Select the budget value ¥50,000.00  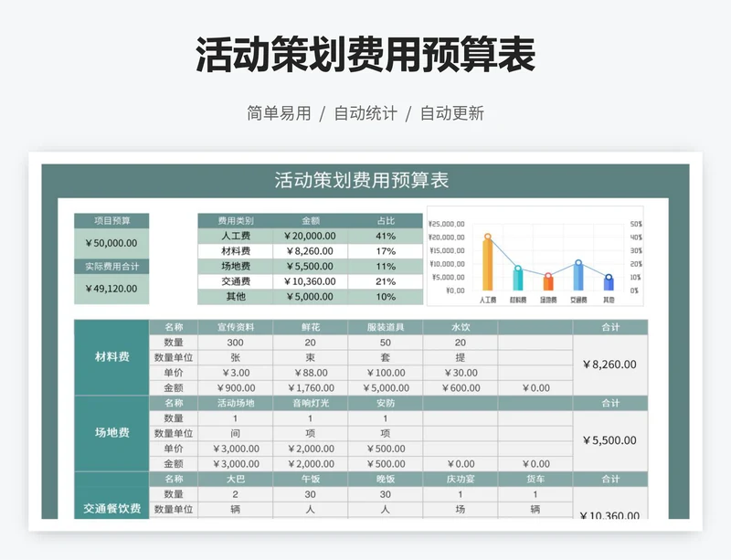pos(111,243)
